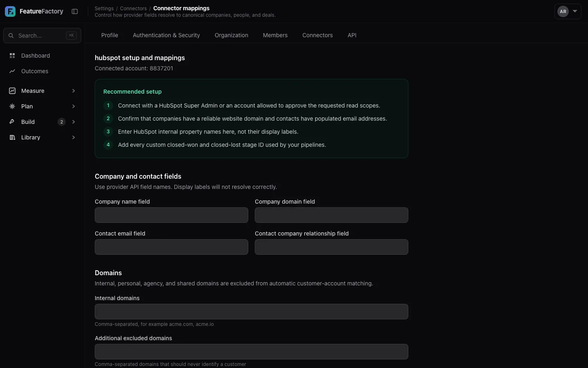
Task: Expand the Library sidebar section
Action: pyautogui.click(x=73, y=137)
